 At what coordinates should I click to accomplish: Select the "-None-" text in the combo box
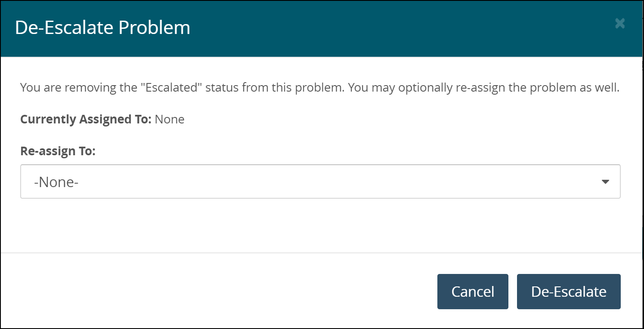[x=56, y=182]
